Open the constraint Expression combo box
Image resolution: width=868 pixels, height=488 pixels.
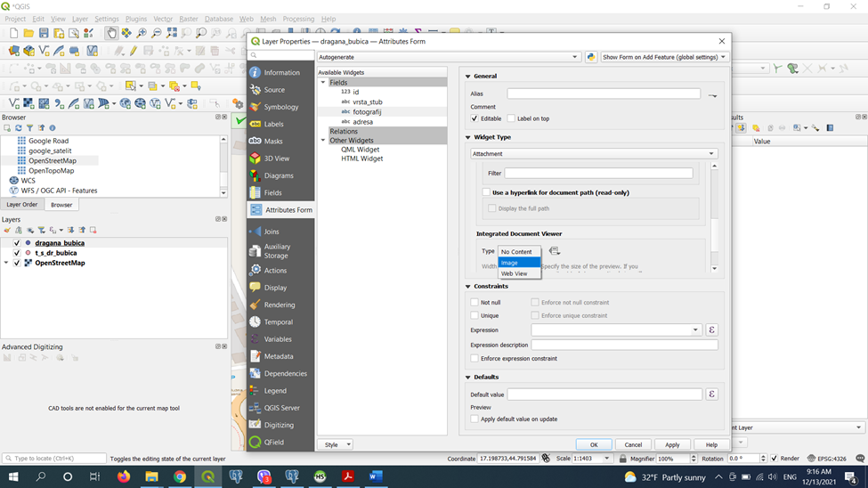coord(616,330)
